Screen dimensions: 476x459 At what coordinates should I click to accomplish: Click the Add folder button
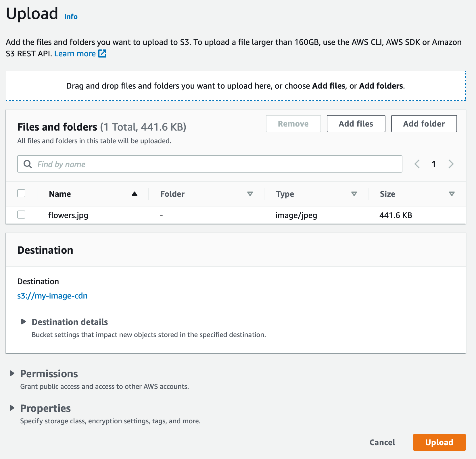point(424,124)
